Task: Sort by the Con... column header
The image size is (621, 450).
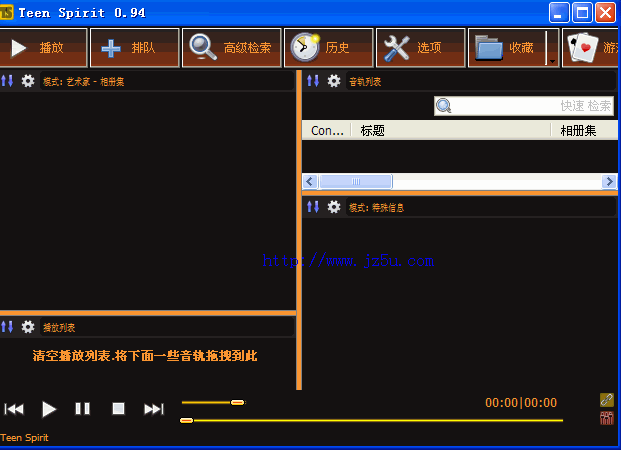Action: pos(327,130)
